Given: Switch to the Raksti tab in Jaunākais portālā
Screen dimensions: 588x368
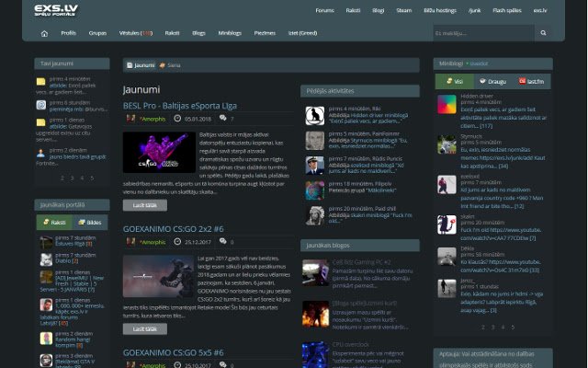Looking at the screenshot, I should (54, 223).
